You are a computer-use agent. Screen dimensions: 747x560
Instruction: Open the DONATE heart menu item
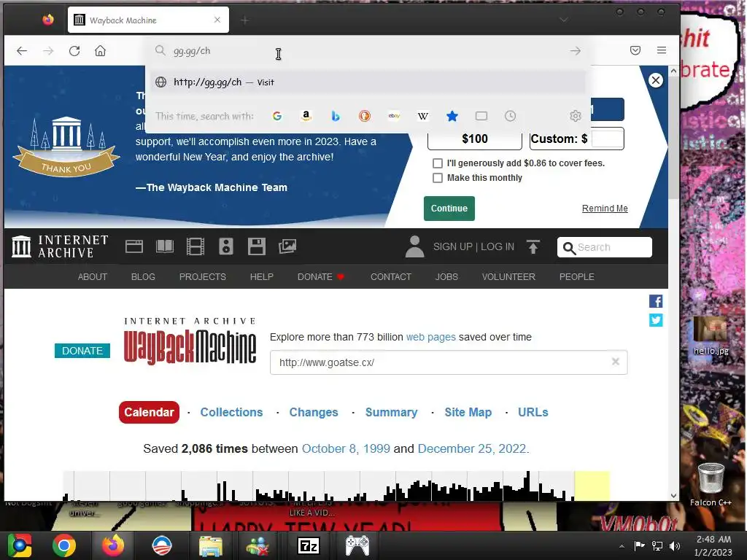tap(321, 276)
